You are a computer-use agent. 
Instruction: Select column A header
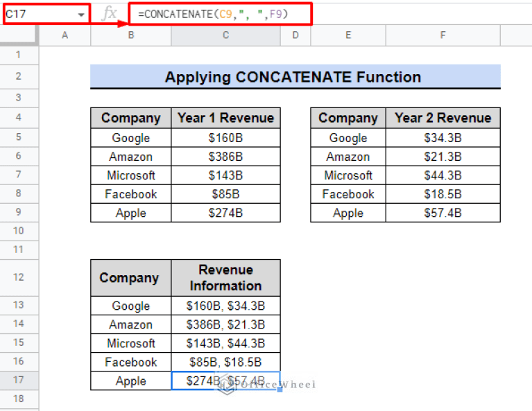65,35
